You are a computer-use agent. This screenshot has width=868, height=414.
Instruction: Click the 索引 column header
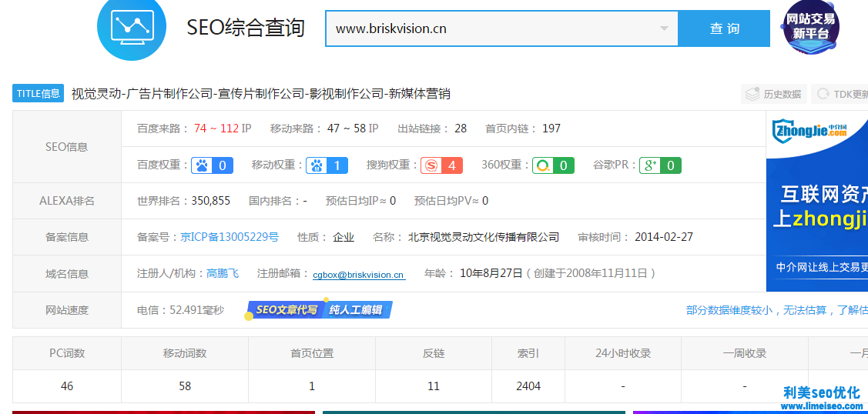tap(528, 353)
